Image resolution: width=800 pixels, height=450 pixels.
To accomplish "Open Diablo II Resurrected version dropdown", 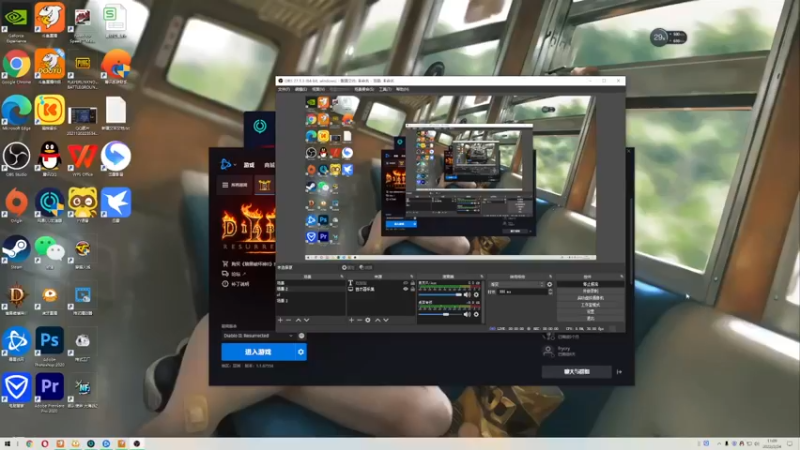I will tap(258, 336).
